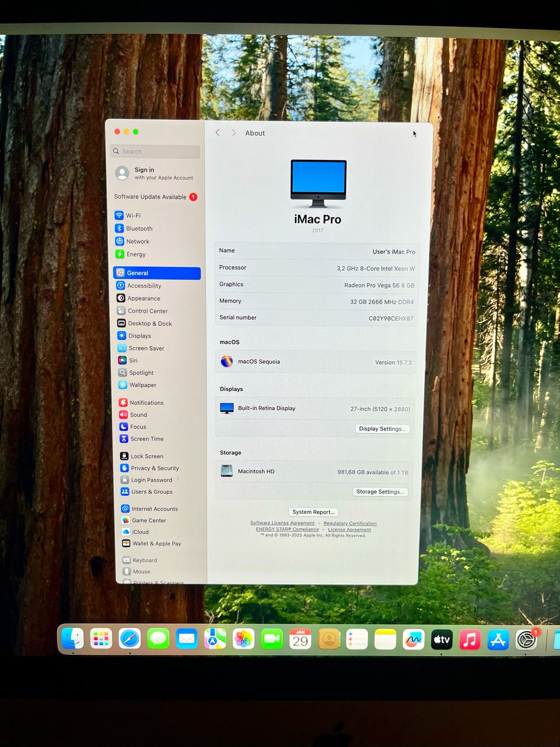Click the iMac Pro computer image
Screen dimensions: 560x747
(318, 184)
